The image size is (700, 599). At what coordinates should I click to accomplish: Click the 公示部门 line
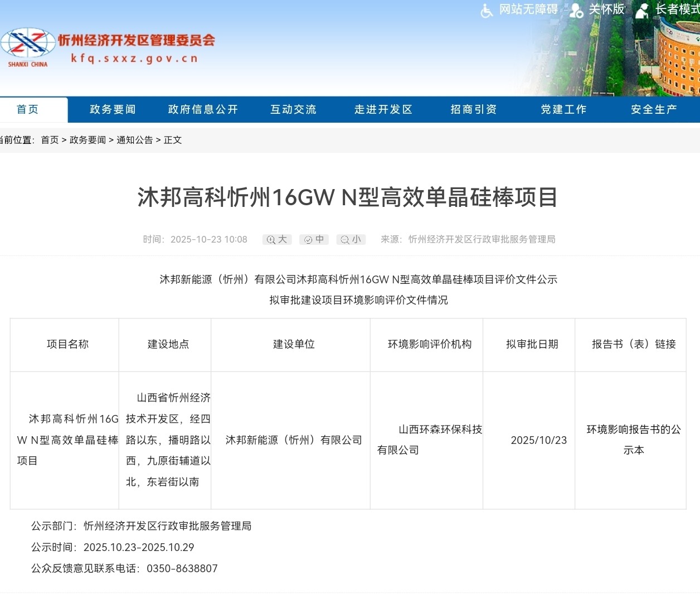tap(142, 526)
